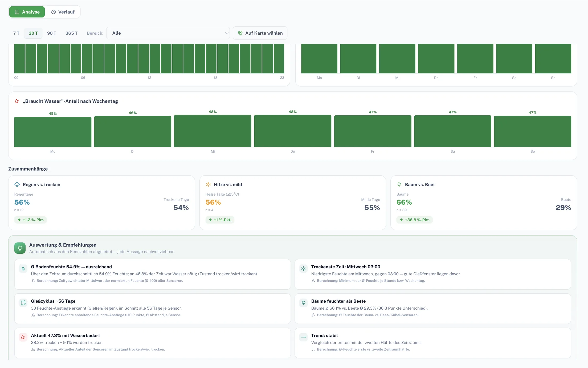Click the red droplet icon beside Aktuell 47.3%

coord(23,337)
